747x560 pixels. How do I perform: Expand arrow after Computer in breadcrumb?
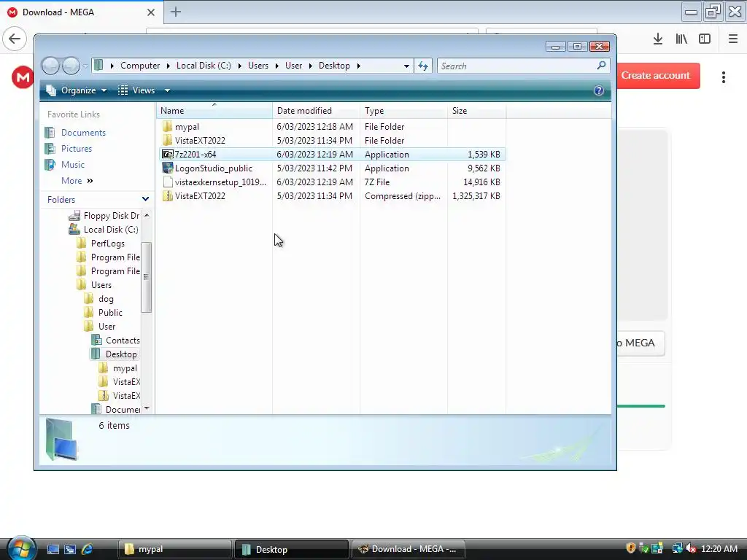click(x=169, y=66)
